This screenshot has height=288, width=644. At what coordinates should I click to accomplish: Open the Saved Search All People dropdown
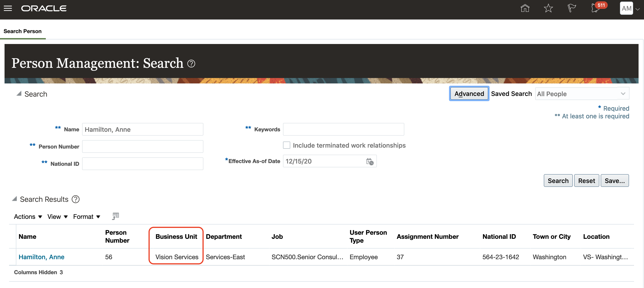pyautogui.click(x=582, y=94)
